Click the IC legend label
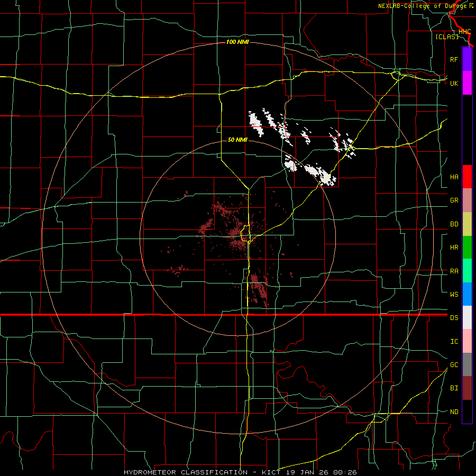This screenshot has width=476, height=476. (454, 342)
